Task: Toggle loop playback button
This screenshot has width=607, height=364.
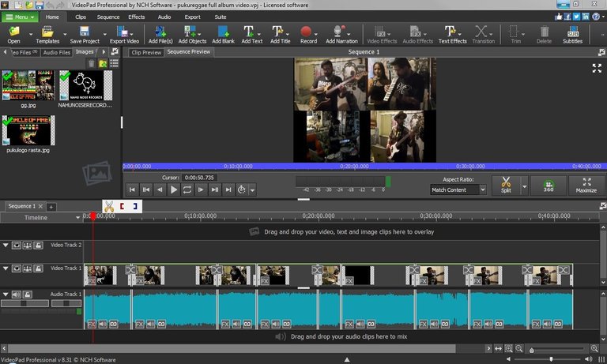Action: (187, 190)
